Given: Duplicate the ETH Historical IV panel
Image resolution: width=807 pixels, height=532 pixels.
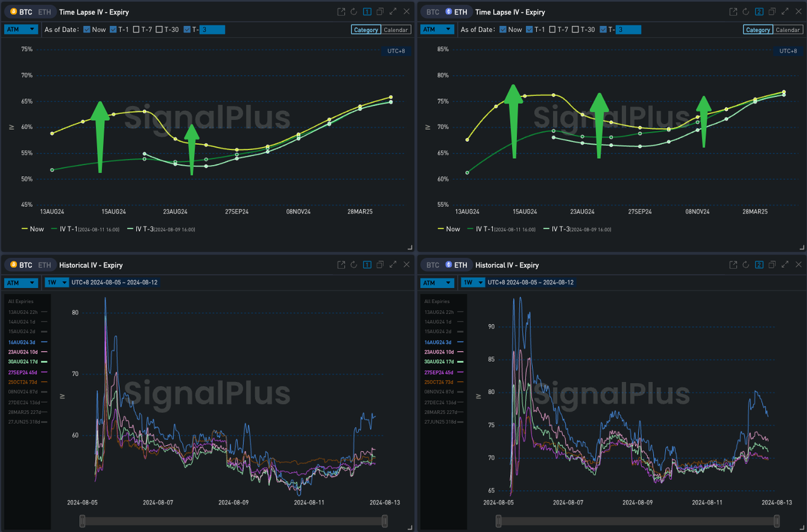Looking at the screenshot, I should 772,265.
